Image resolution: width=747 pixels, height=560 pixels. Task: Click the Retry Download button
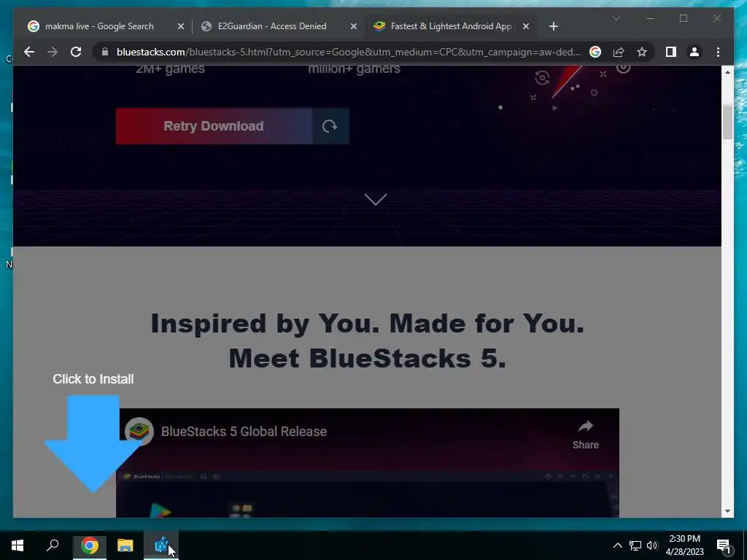click(x=214, y=125)
